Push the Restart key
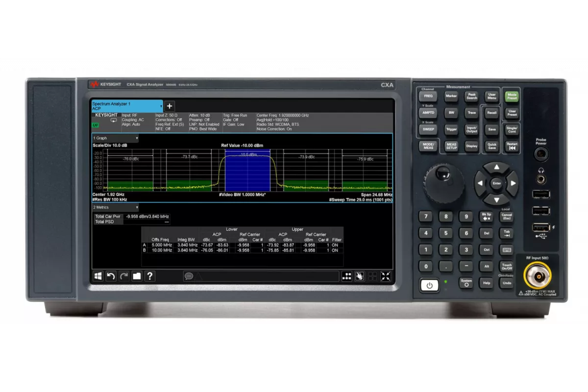 512,147
